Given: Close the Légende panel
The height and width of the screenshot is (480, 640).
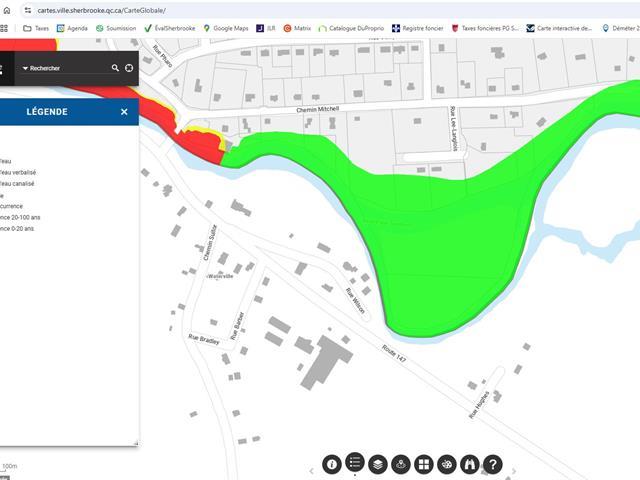Looking at the screenshot, I should (x=124, y=112).
